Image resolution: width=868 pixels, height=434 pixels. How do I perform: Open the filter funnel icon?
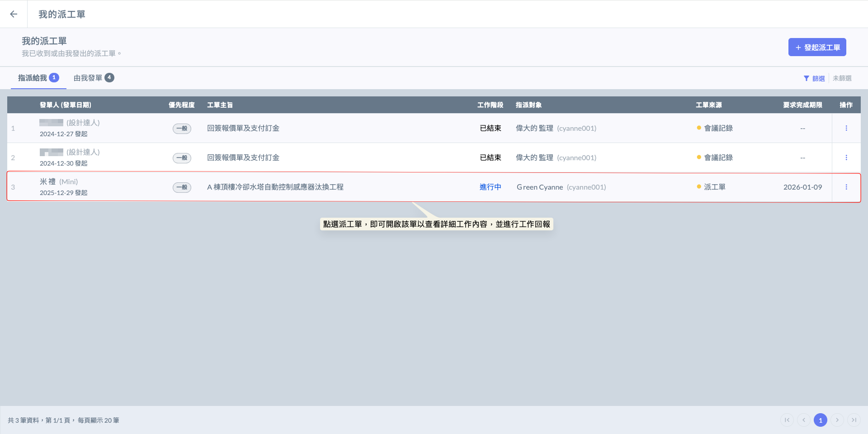[x=806, y=78]
